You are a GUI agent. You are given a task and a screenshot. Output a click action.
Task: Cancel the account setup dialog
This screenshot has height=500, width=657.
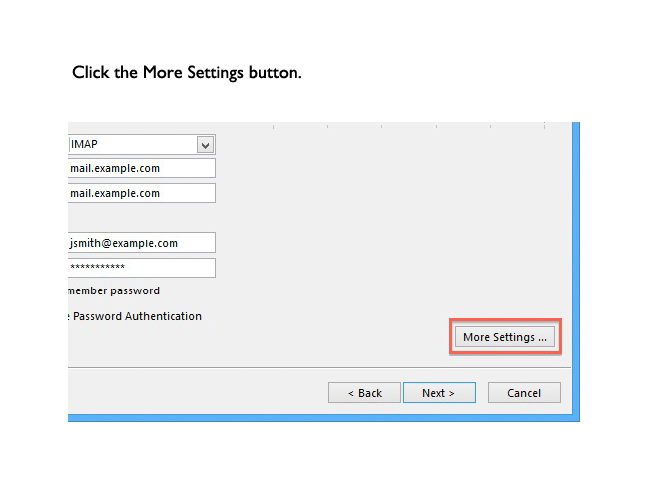pos(524,393)
